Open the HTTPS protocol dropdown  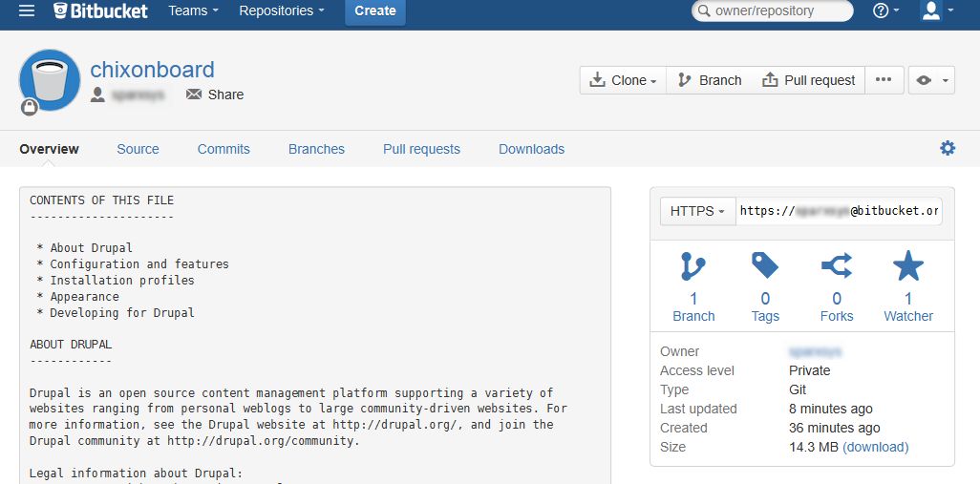[697, 211]
